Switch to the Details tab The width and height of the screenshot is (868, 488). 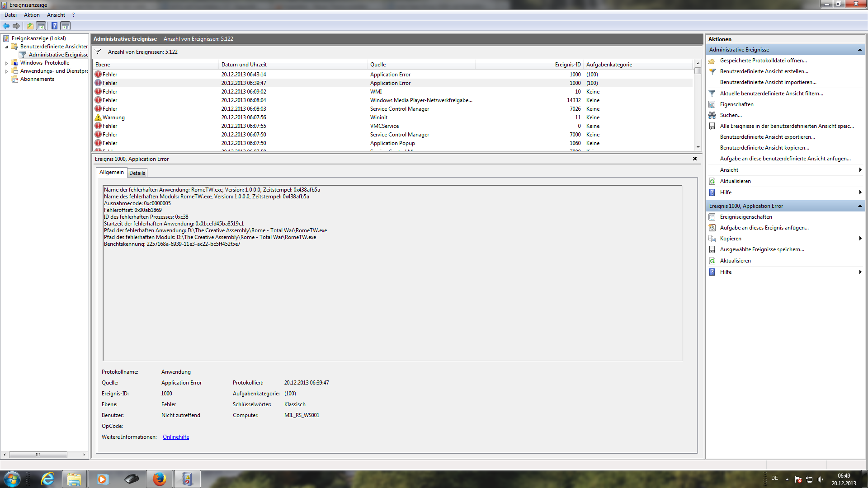pos(137,173)
